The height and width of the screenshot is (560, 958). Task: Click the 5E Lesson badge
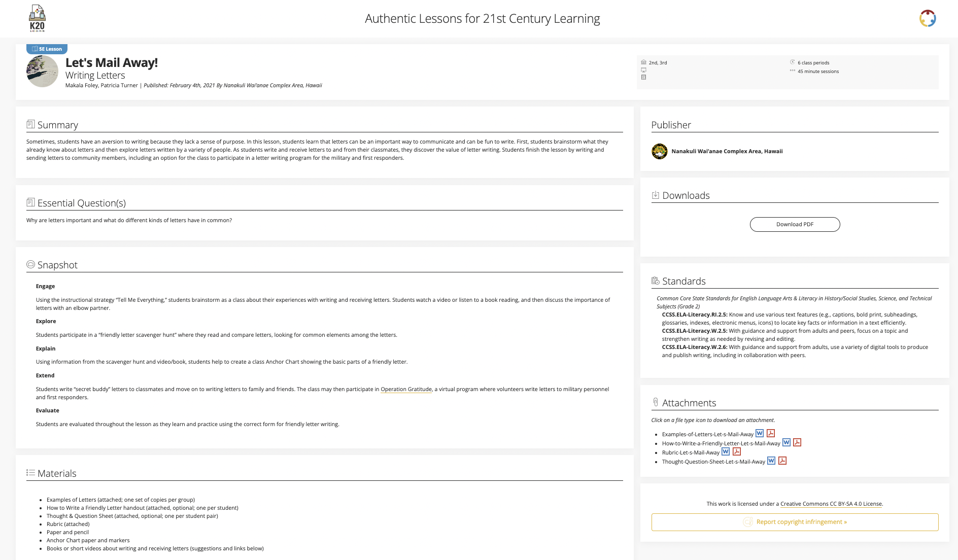(x=47, y=49)
